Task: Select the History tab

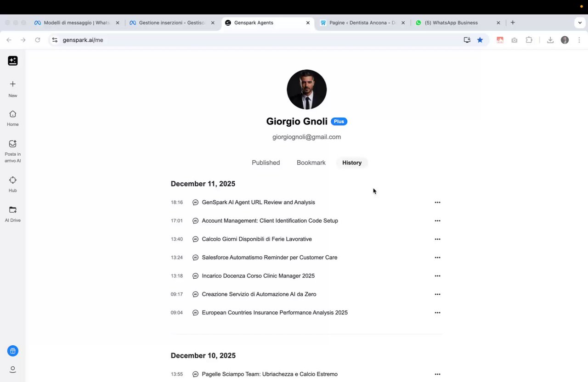Action: (x=352, y=163)
